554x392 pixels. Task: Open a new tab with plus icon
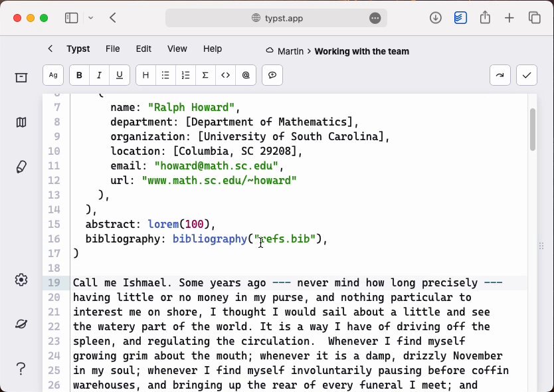(509, 18)
